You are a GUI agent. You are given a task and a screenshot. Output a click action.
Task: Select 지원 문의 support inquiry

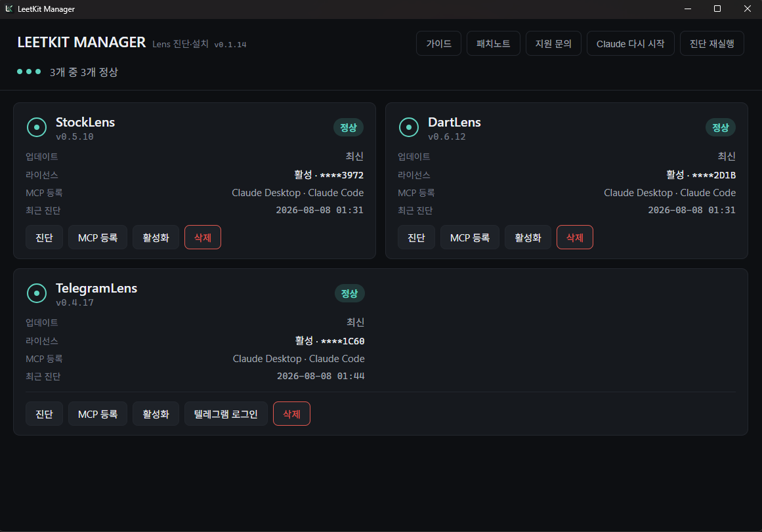tap(553, 44)
